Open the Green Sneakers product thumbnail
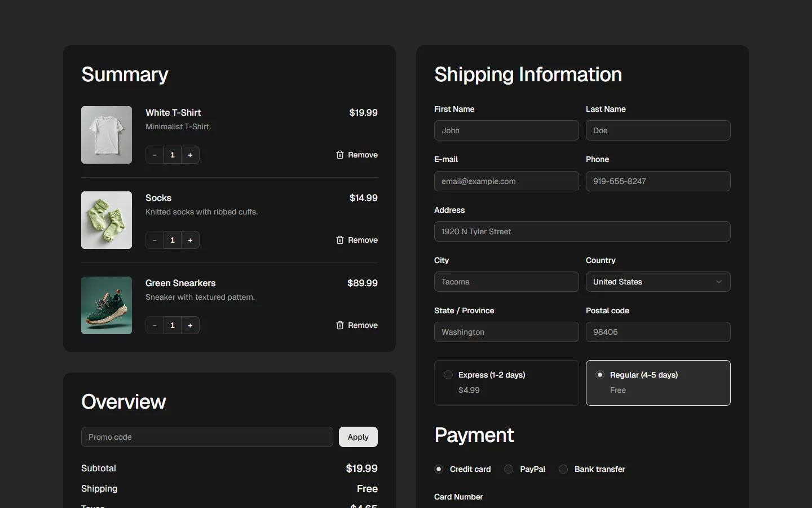This screenshot has width=812, height=508. 107,305
